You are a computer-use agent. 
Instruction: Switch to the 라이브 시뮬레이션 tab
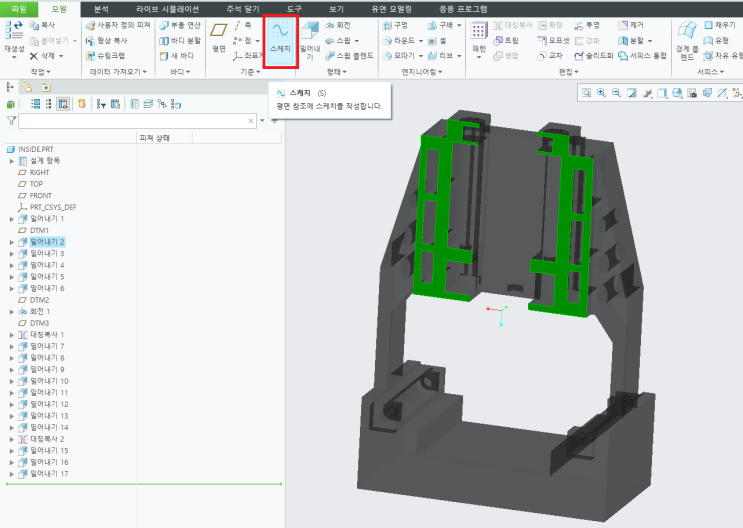pos(167,9)
